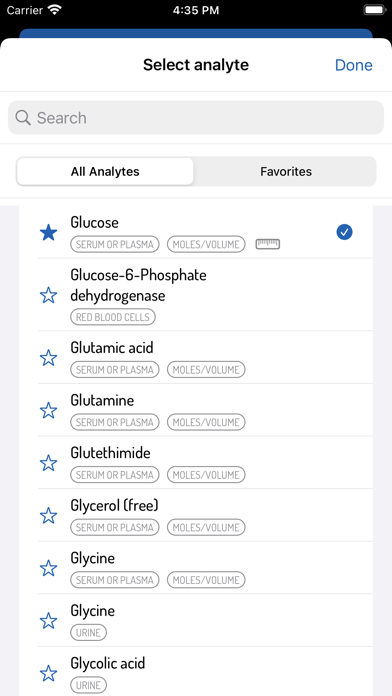Select Glutethimide analyte name
Image resolution: width=392 pixels, height=696 pixels.
(111, 453)
